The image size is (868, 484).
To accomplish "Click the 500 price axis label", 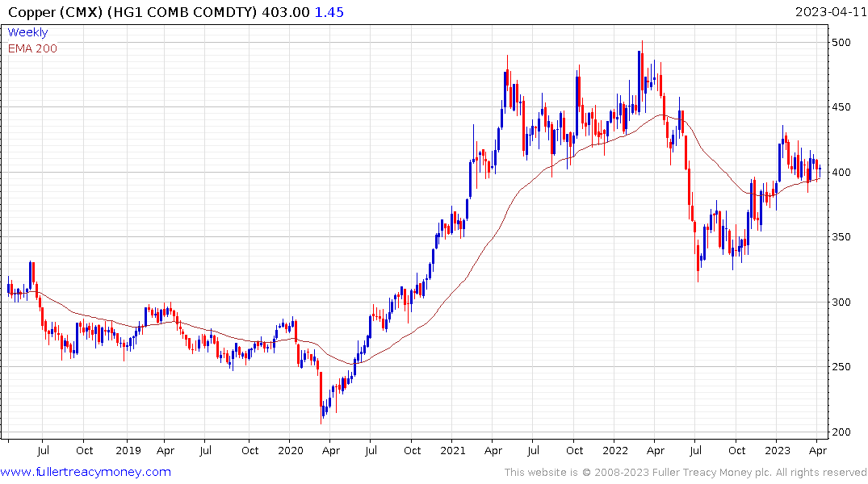I will 841,43.
